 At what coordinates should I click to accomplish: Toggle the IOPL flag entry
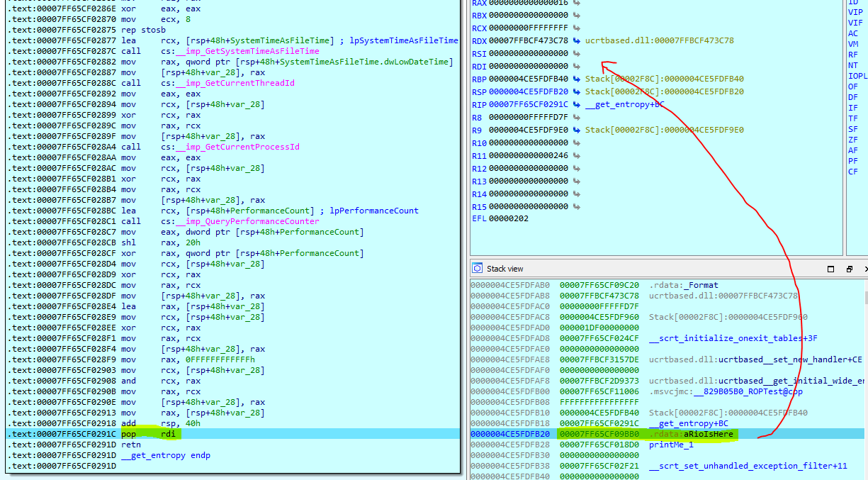[x=857, y=76]
